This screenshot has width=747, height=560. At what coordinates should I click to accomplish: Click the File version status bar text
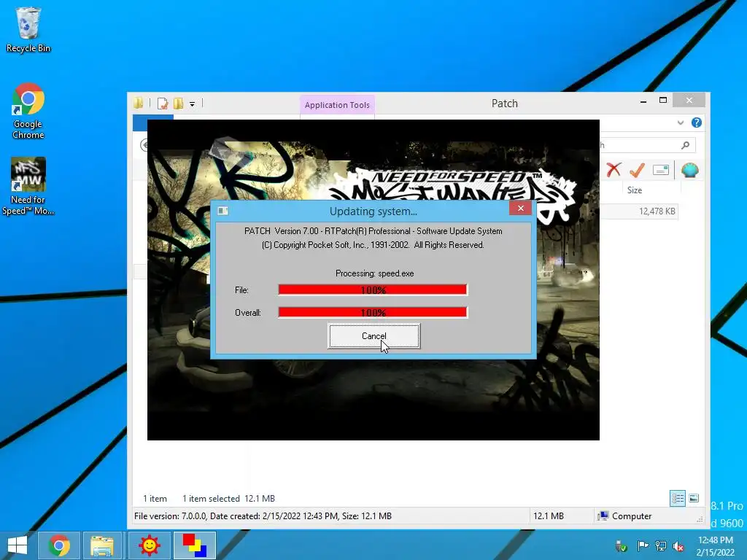pos(263,516)
